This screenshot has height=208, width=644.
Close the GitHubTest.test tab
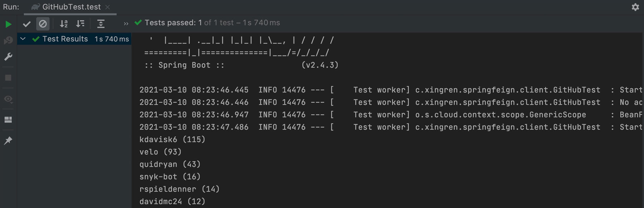pos(108,7)
